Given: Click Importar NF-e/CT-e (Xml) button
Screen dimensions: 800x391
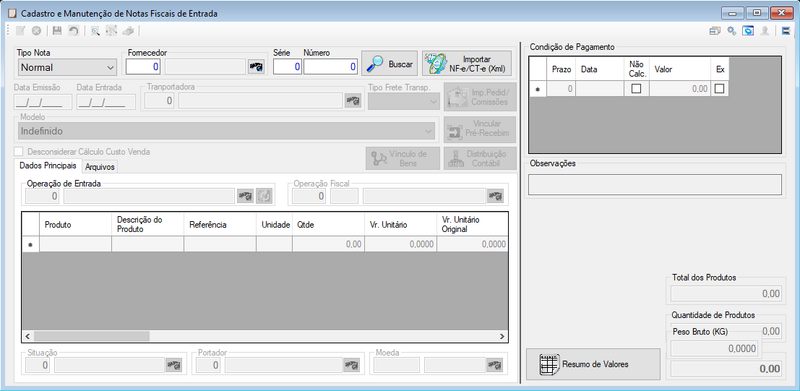Looking at the screenshot, I should click(x=467, y=63).
